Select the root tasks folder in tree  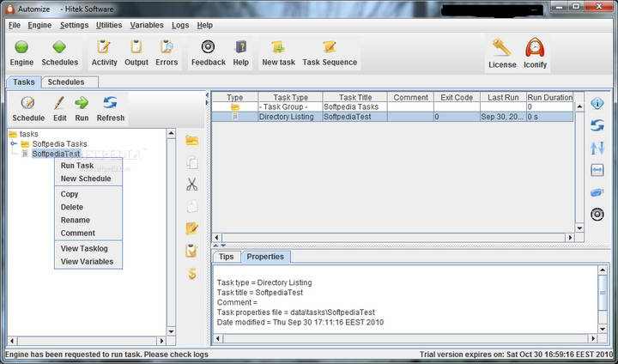click(24, 134)
